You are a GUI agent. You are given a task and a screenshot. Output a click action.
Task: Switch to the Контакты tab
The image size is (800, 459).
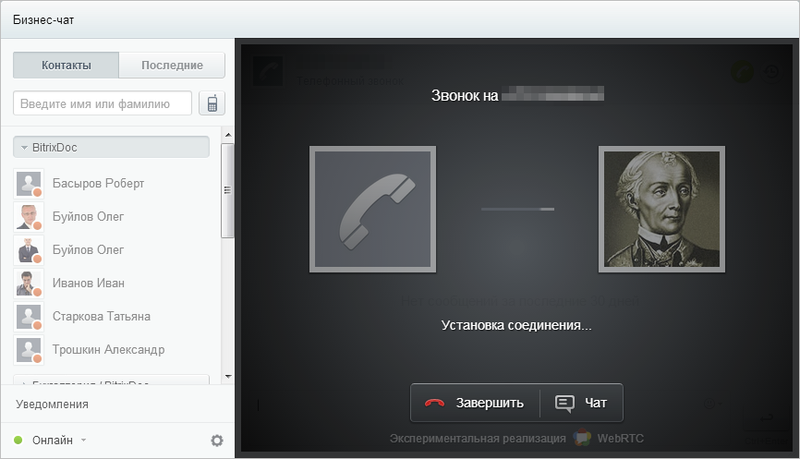tap(66, 65)
